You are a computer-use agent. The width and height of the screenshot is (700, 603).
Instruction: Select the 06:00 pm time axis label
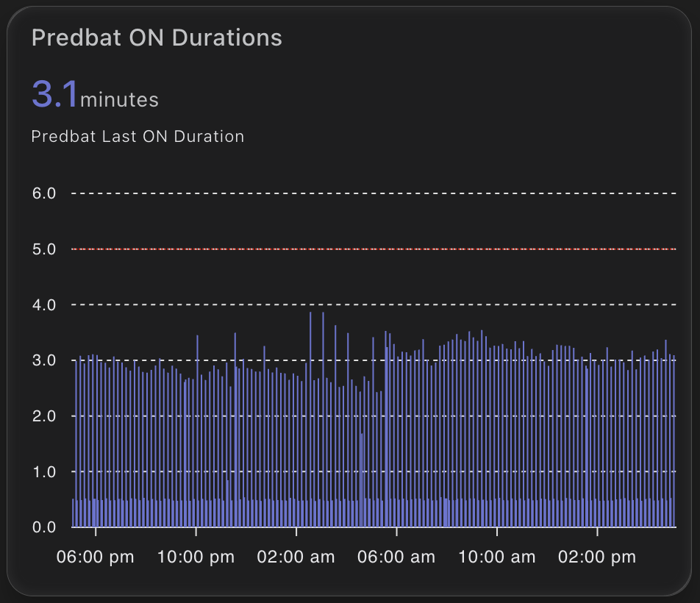click(x=96, y=557)
